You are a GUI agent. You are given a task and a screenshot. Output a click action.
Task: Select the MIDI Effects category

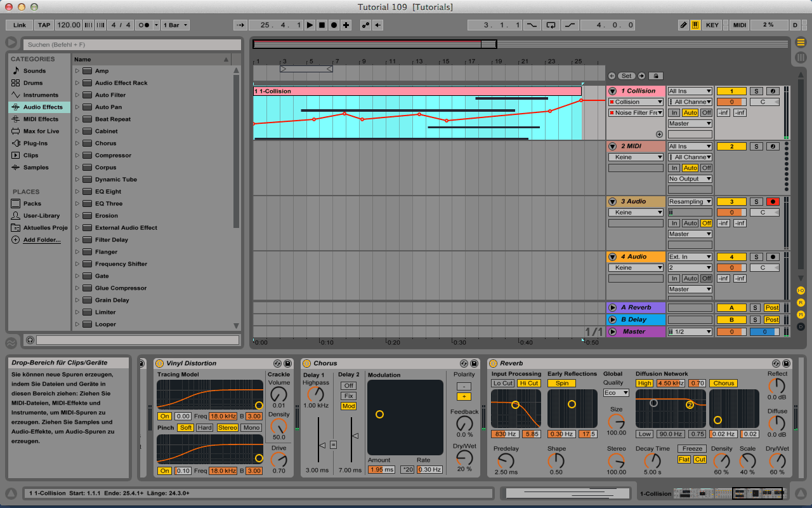click(x=41, y=119)
